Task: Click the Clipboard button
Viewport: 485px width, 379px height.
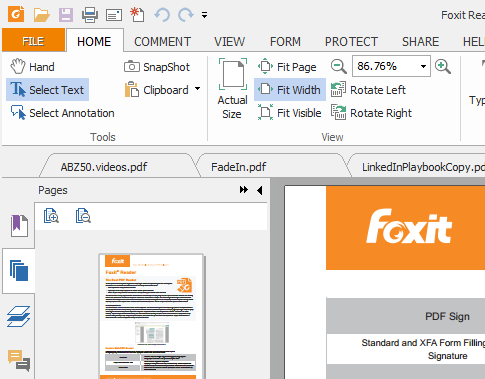Action: pyautogui.click(x=157, y=90)
